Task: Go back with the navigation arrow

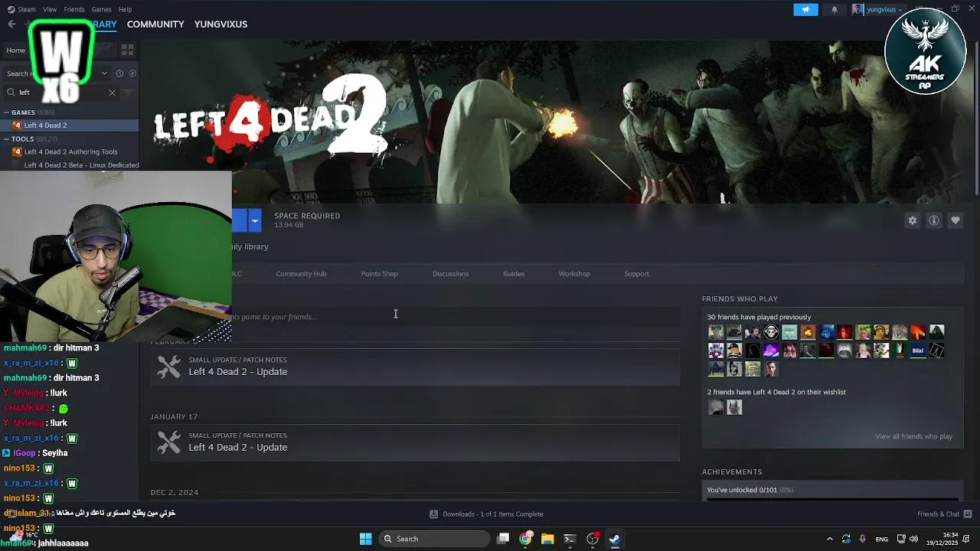Action: pos(11,24)
